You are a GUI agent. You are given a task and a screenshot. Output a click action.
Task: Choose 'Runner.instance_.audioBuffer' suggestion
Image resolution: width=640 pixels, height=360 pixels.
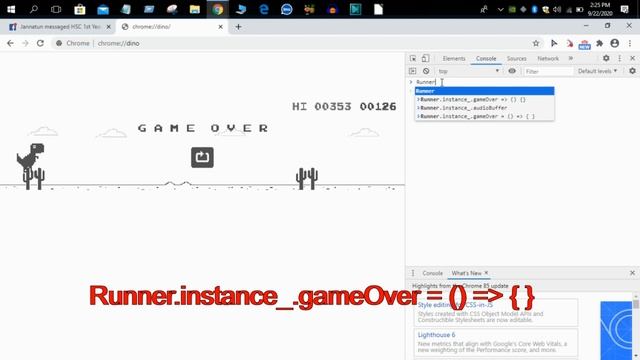pos(484,108)
